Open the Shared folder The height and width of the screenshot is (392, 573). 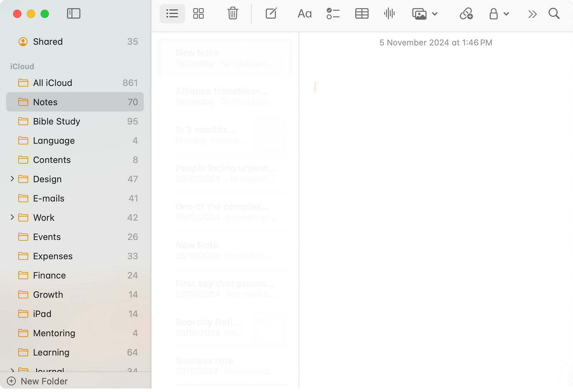coord(75,42)
